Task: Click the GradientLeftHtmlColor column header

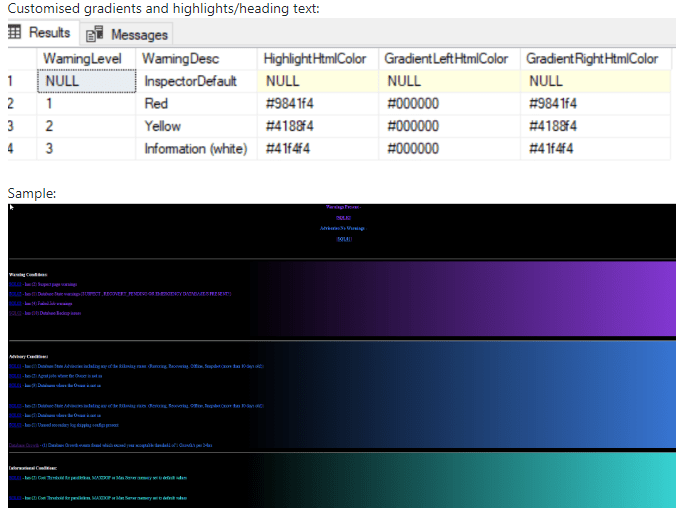Action: pos(446,59)
